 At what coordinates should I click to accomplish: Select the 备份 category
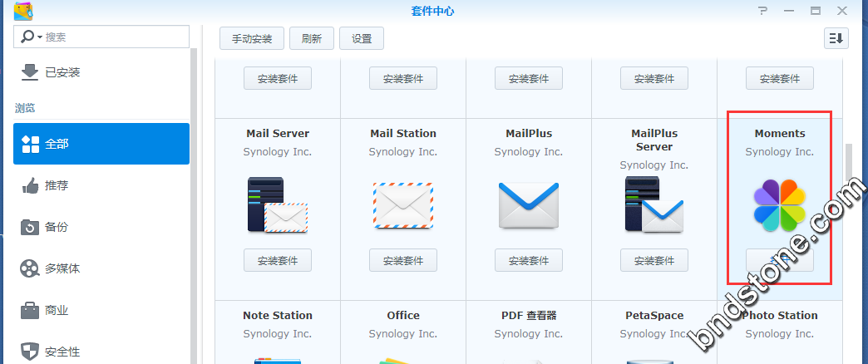coord(101,227)
